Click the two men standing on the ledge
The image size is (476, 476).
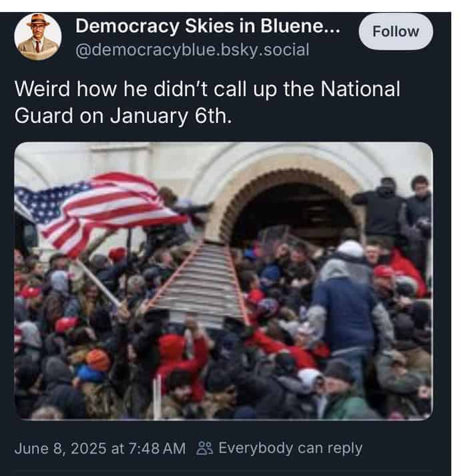click(x=393, y=216)
